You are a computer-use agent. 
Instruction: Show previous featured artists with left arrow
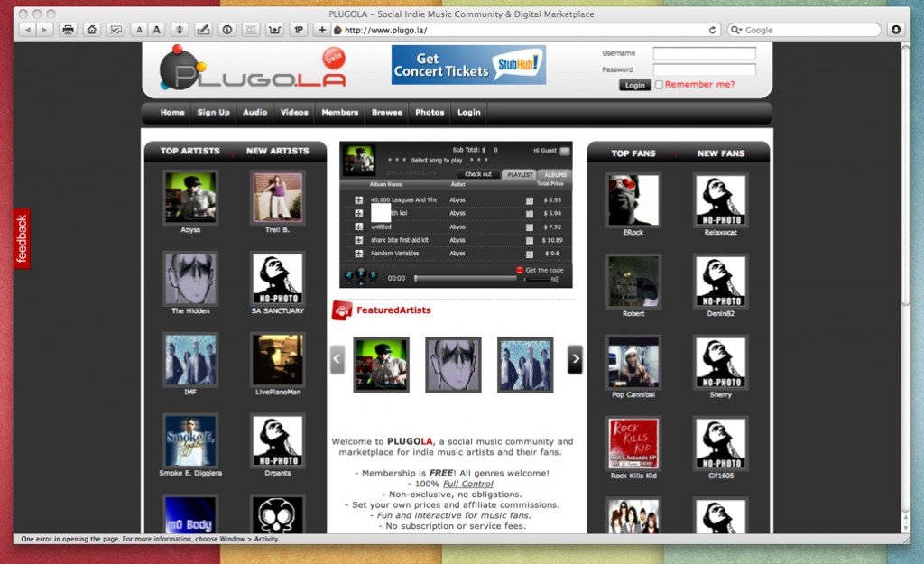tap(337, 358)
